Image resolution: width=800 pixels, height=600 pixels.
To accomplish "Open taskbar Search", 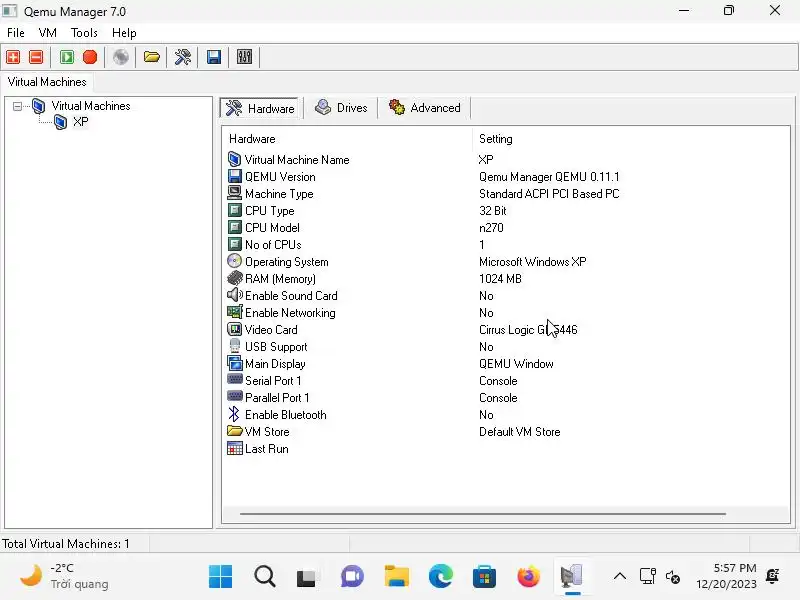I will pyautogui.click(x=265, y=577).
